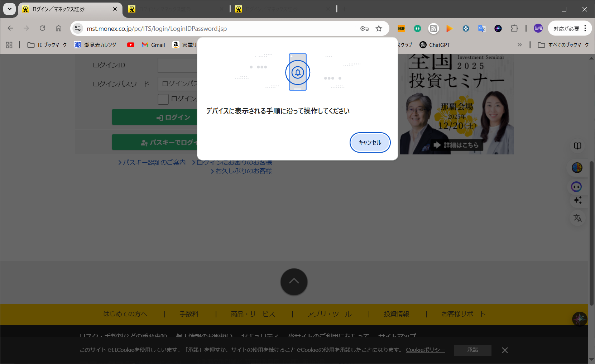The width and height of the screenshot is (595, 364).
Task: Go to the browser home page
Action: click(58, 28)
